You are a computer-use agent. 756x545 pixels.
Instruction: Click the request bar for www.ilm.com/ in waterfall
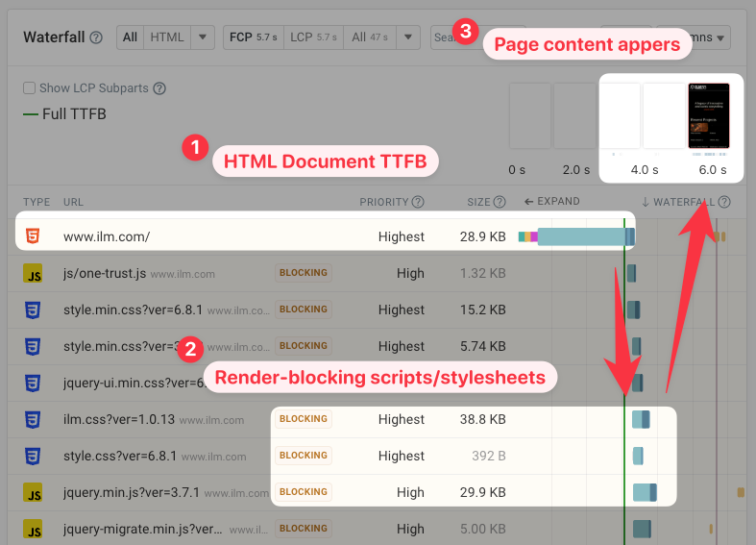coord(579,236)
